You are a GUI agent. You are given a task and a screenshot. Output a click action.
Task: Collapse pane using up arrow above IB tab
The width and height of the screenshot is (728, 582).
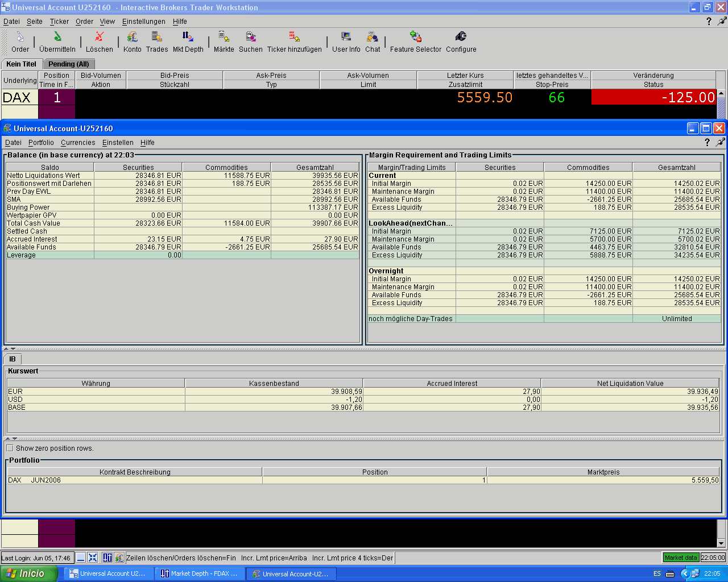(7, 349)
